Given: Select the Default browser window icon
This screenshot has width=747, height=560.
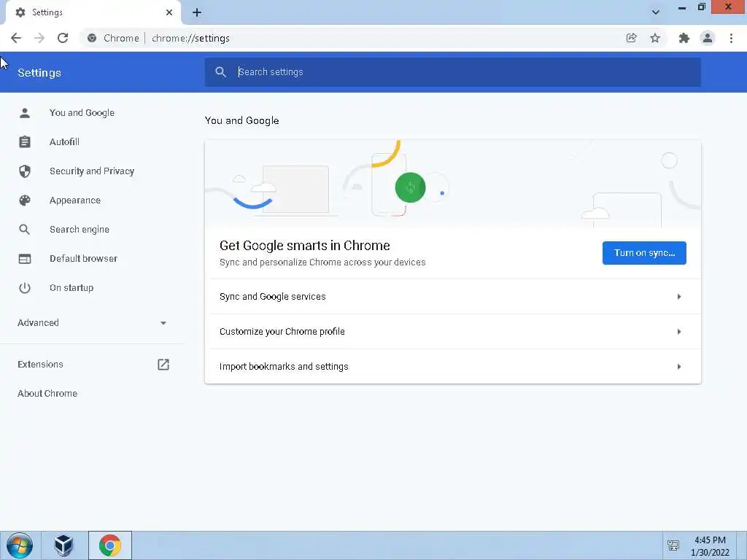Looking at the screenshot, I should 25,259.
